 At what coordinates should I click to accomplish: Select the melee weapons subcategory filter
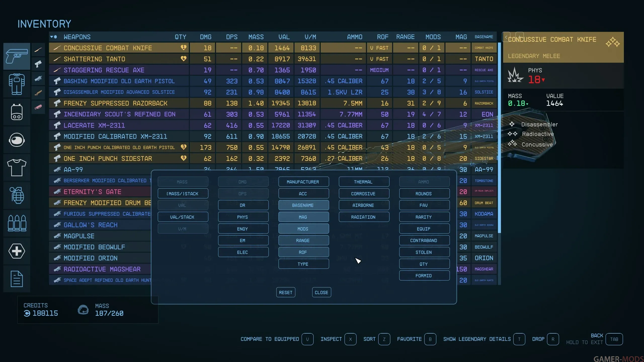[x=38, y=50]
